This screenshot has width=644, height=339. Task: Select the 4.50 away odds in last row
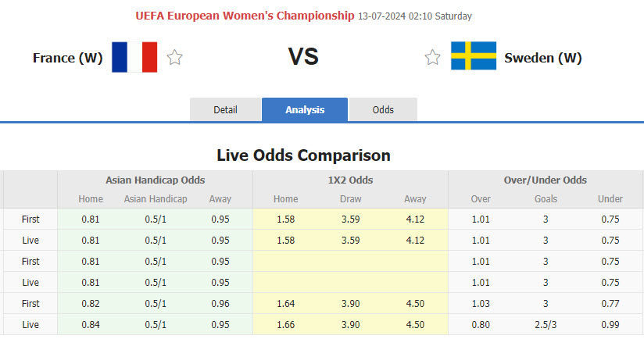tap(416, 324)
